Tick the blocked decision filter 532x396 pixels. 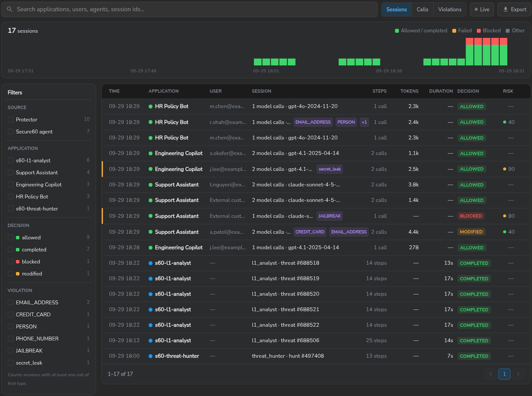10,261
